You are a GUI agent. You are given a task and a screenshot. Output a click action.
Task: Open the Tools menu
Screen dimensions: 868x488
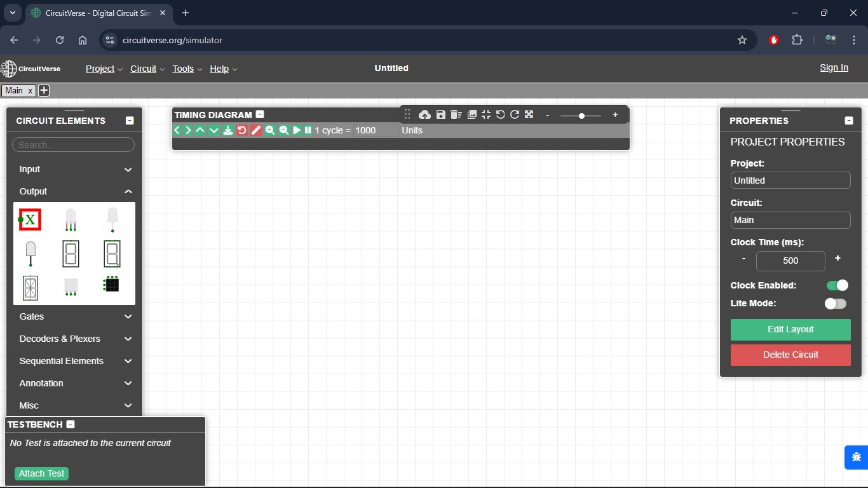(x=187, y=69)
